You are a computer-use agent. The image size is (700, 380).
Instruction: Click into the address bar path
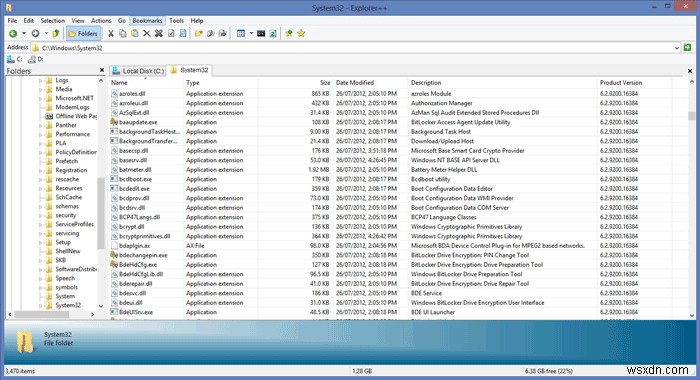click(x=353, y=48)
